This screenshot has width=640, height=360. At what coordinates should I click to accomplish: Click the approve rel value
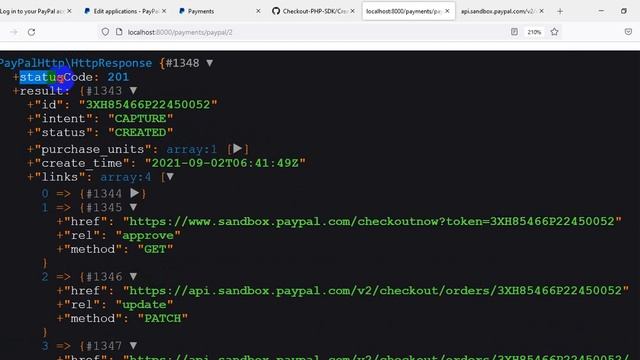tap(148, 236)
